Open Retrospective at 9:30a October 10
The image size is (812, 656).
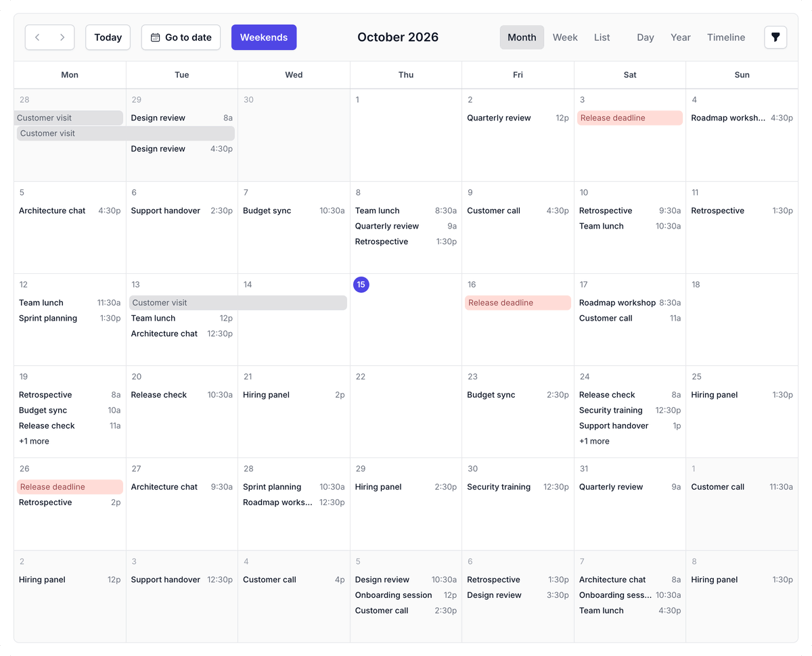pyautogui.click(x=630, y=210)
